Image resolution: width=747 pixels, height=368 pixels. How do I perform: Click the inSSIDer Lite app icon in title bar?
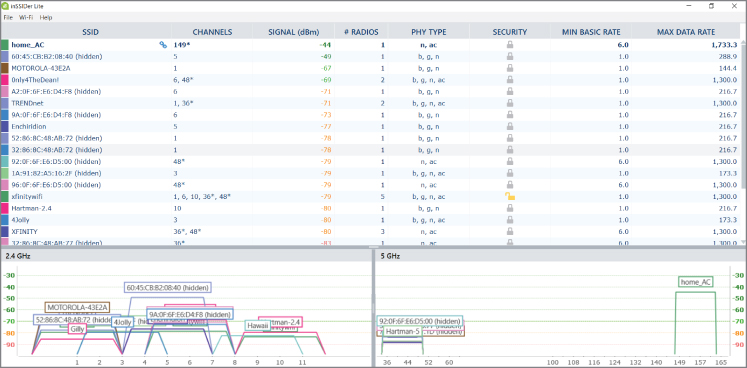coord(5,6)
